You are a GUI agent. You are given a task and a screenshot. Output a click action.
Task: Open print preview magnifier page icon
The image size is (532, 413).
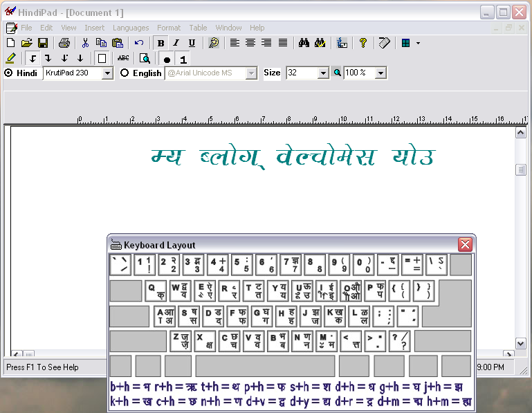point(145,59)
